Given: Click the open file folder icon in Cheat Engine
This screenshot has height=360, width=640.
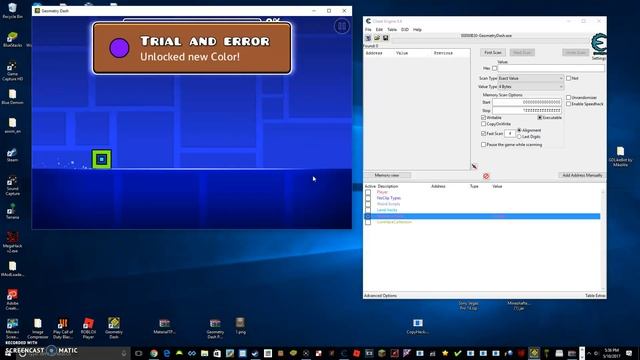Looking at the screenshot, I should tap(377, 38).
